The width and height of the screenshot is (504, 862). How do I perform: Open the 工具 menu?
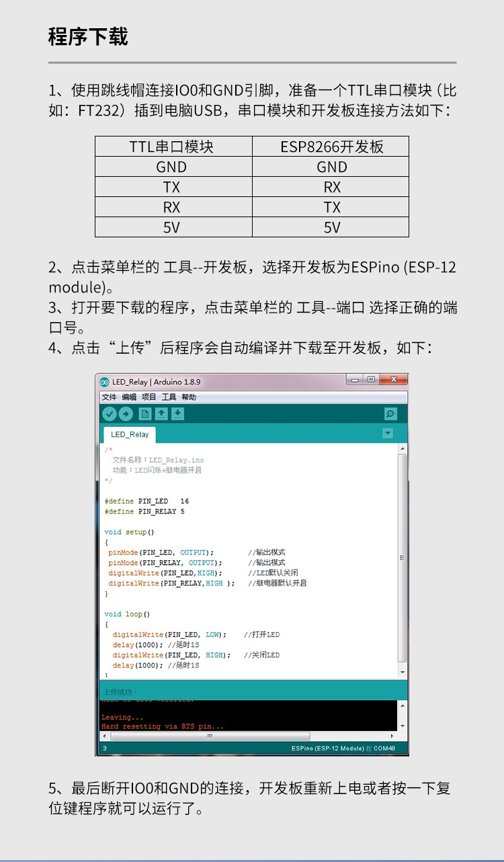169,397
